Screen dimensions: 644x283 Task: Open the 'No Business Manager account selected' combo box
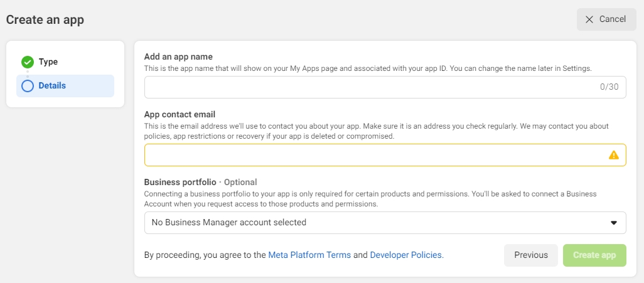pos(377,222)
